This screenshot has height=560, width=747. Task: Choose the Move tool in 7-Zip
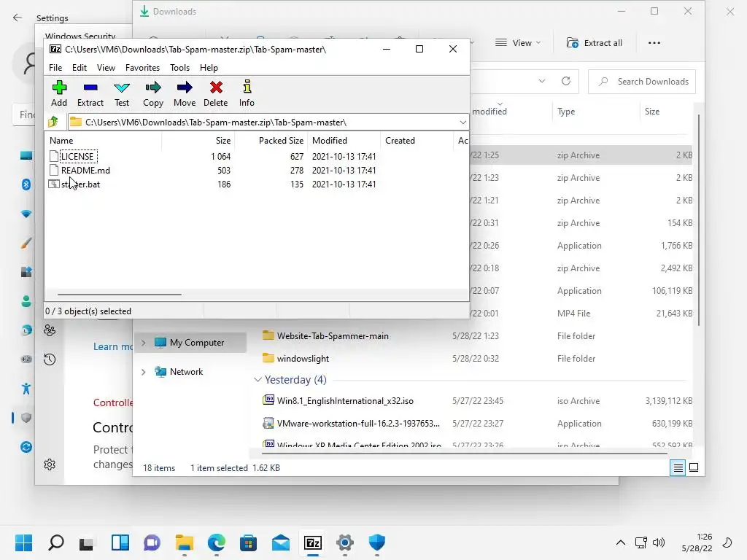pyautogui.click(x=185, y=93)
